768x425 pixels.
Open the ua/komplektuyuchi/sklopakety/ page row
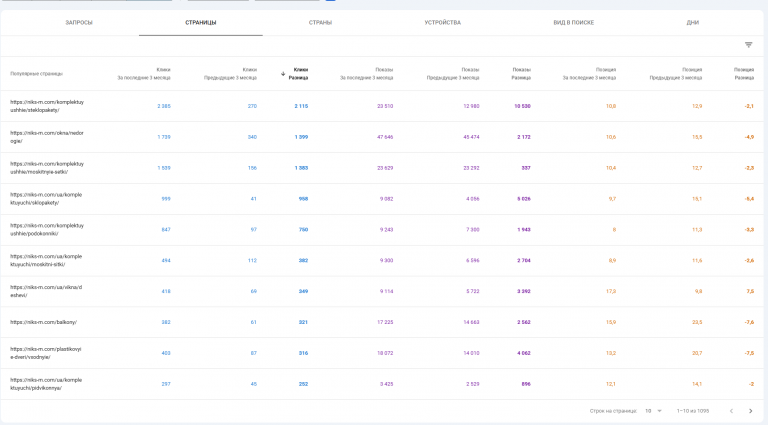(x=382, y=199)
